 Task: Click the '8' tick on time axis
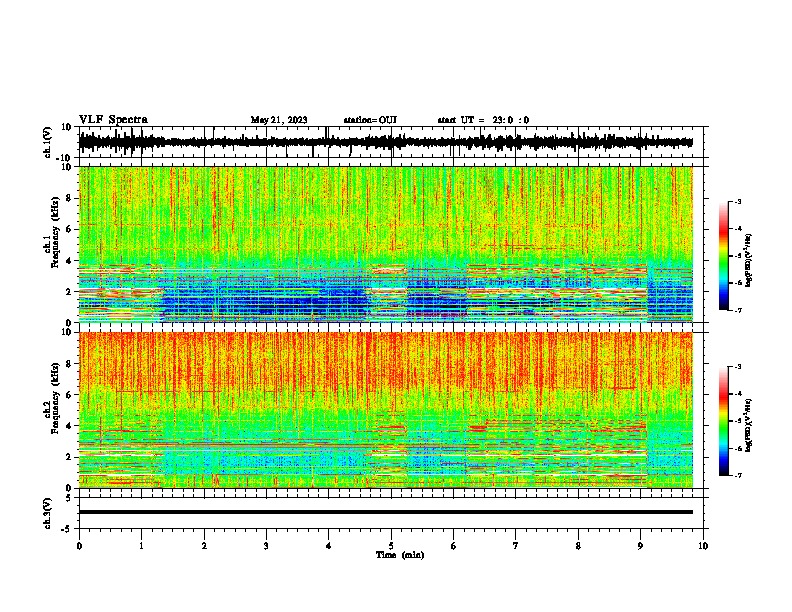click(578, 546)
